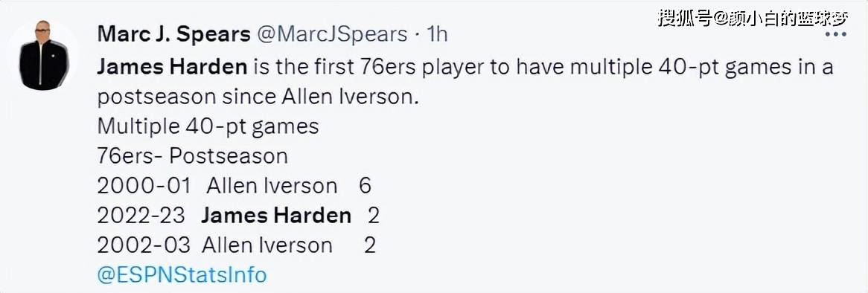
Task: Select bold James Harden in 2022-23 row
Action: coord(276,216)
